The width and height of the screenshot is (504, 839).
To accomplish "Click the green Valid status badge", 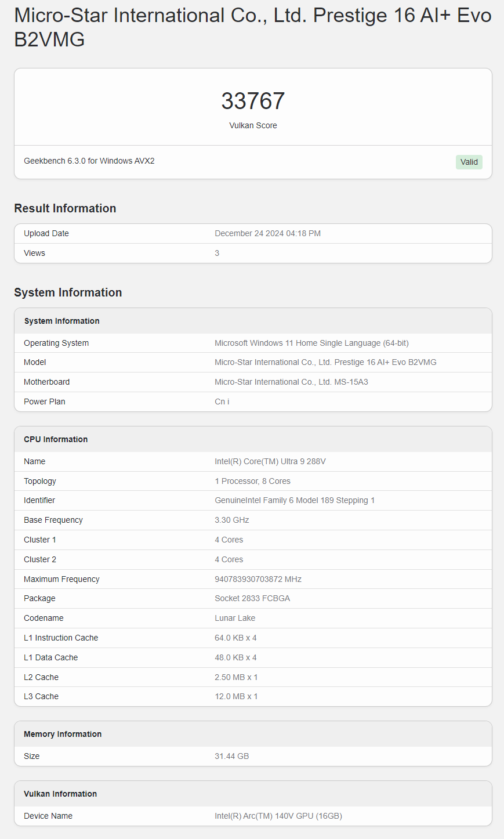I will coord(469,162).
